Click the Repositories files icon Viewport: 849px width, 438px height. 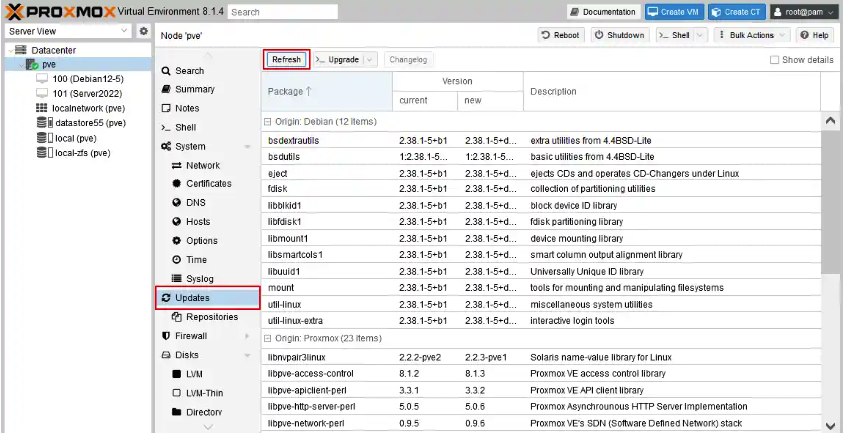pos(177,317)
